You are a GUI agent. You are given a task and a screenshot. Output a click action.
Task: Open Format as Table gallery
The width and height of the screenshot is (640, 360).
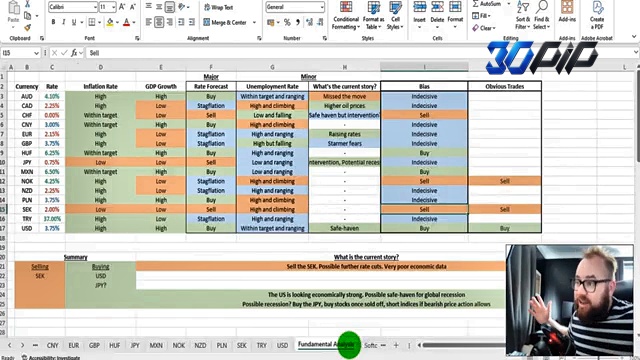pos(373,16)
